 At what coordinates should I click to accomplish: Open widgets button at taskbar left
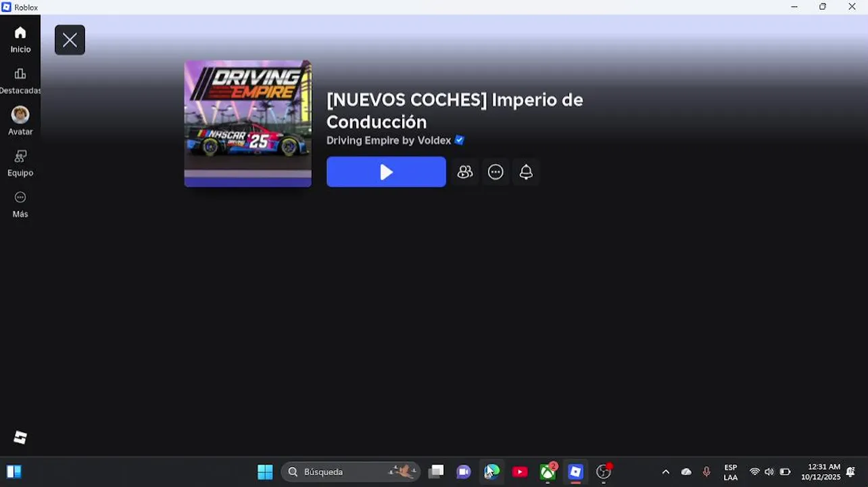tap(14, 471)
